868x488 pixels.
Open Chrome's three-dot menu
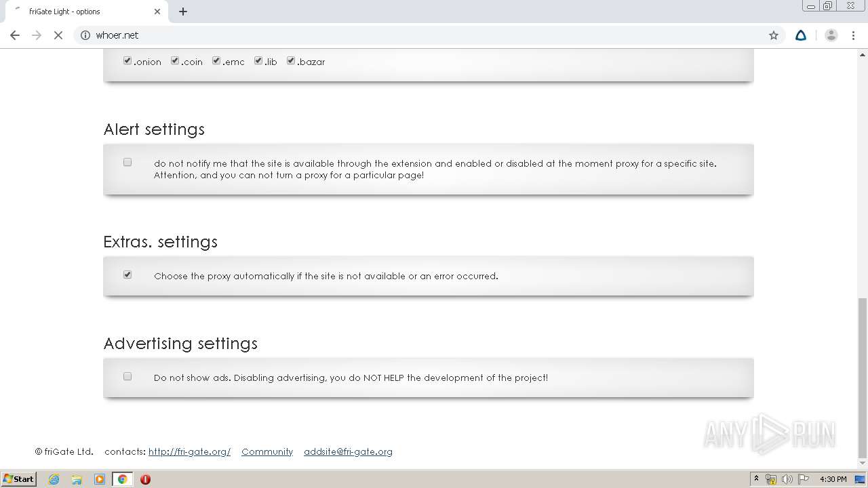[853, 35]
